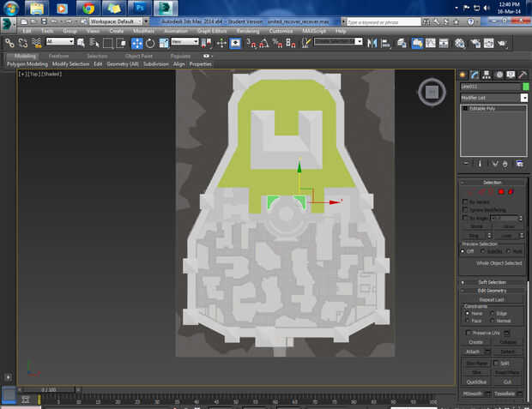Select the Edge constraint radio button
This screenshot has width=532, height=409.
491,313
